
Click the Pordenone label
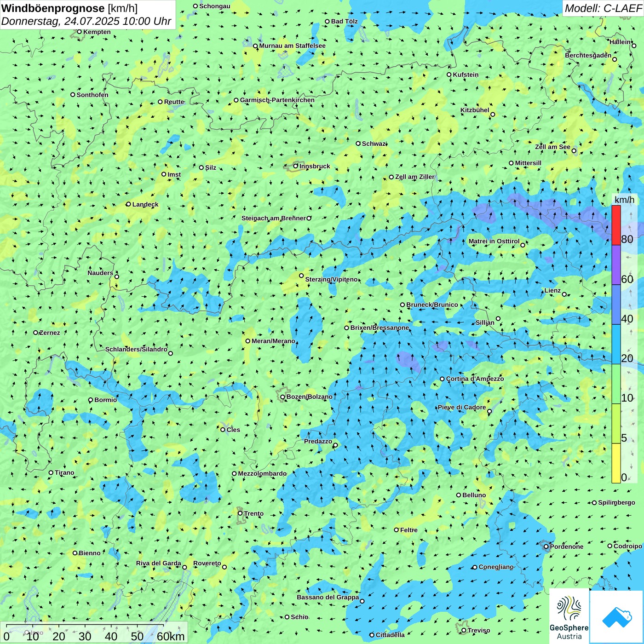tap(567, 546)
